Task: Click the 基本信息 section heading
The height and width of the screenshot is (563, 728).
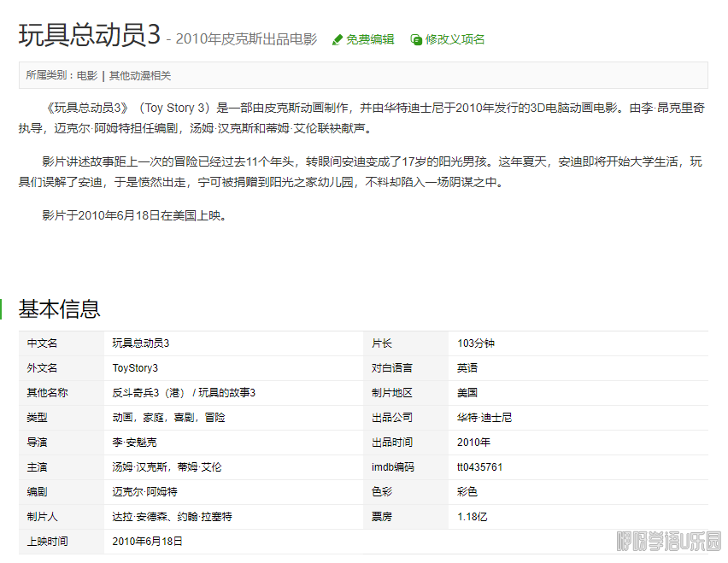Action: [60, 309]
